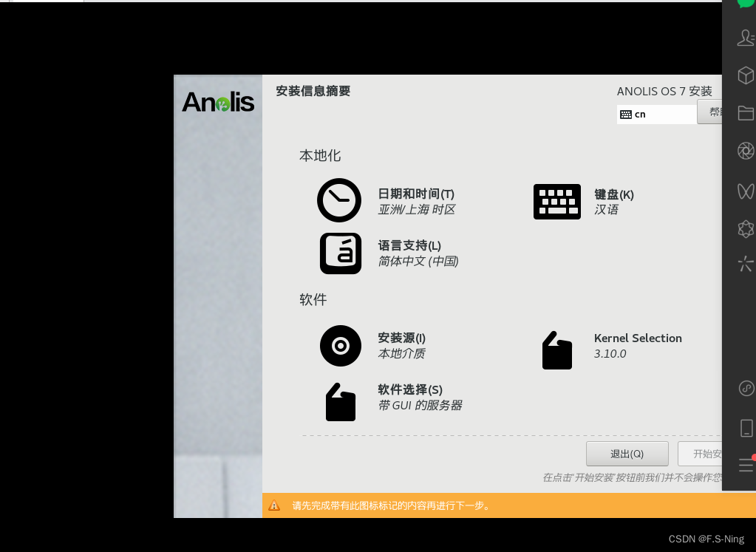Open the WeChat files folder icon
The width and height of the screenshot is (756, 552).
click(746, 113)
